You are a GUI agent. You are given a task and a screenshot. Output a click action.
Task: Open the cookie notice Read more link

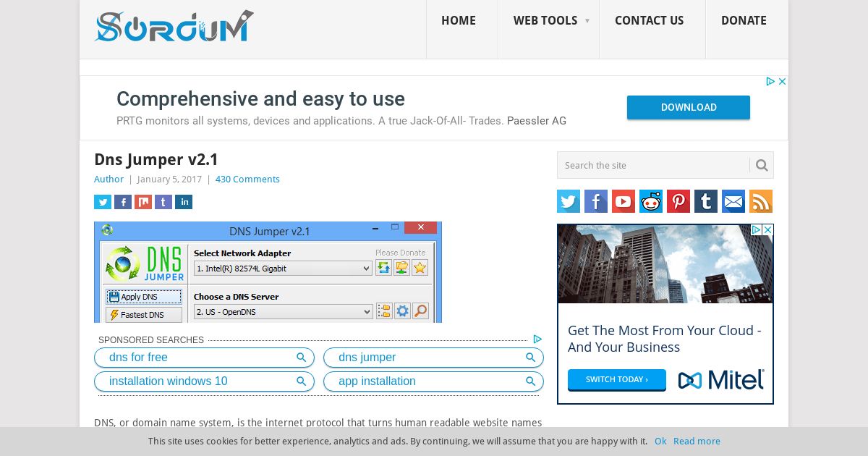point(697,442)
